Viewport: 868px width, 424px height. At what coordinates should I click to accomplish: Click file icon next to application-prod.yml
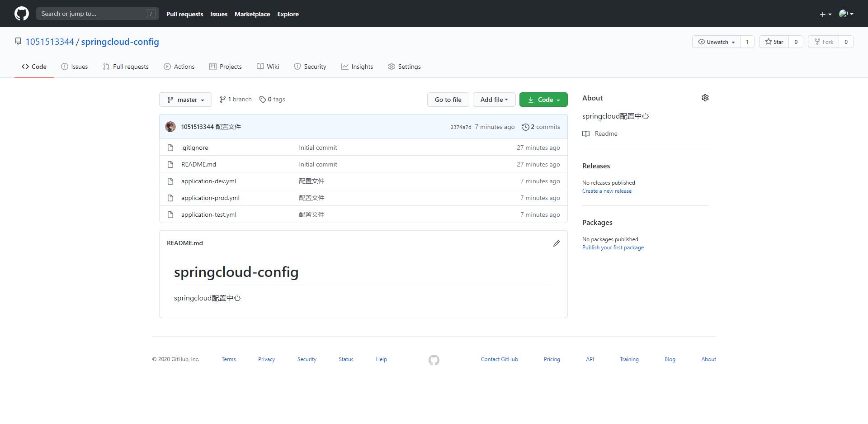(170, 198)
